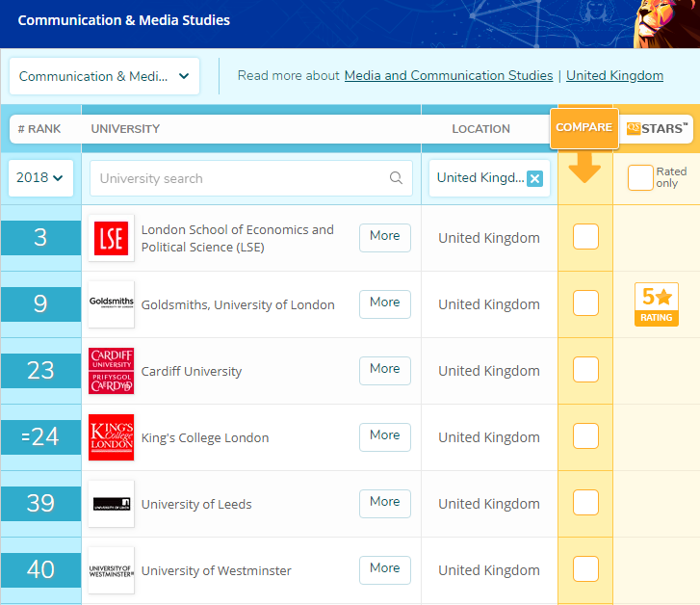700x605 pixels.
Task: Click the University of Westminster logo
Action: coord(111,570)
